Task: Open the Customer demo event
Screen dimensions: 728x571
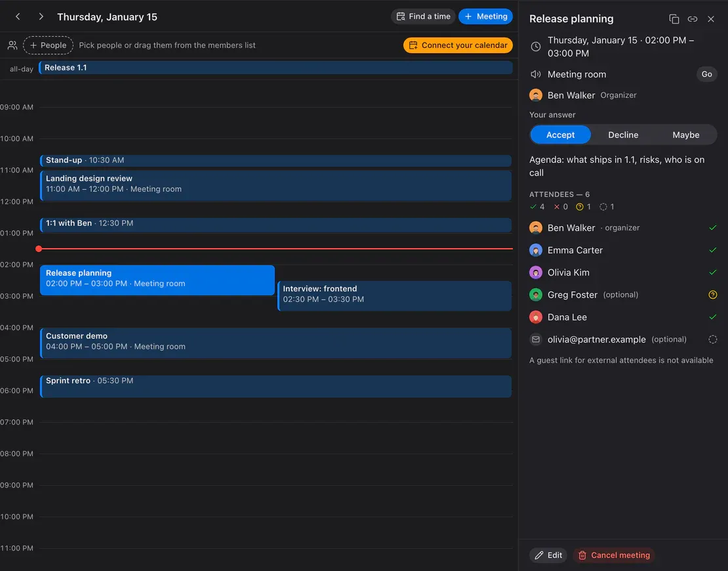Action: pos(275,343)
